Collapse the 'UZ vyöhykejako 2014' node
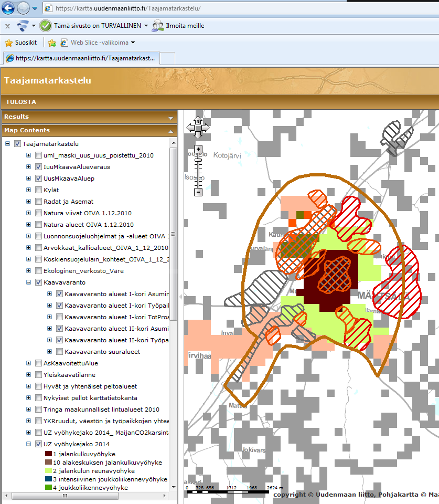Screen dimensions: 439x504 pyautogui.click(x=28, y=444)
